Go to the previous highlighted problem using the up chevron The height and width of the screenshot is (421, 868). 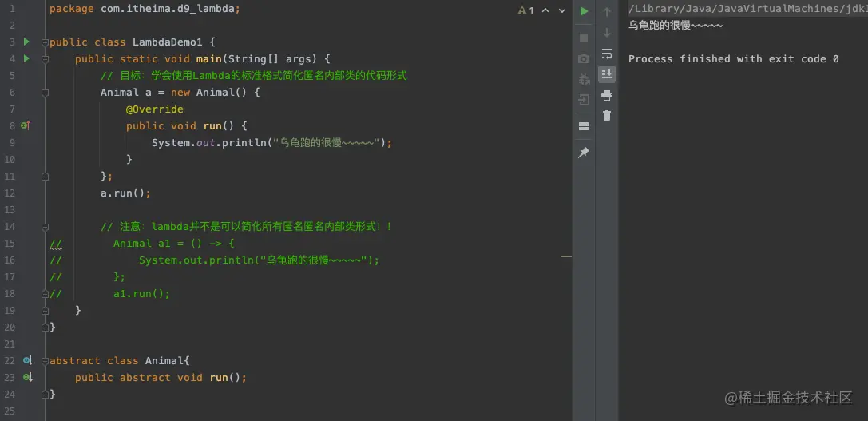click(545, 10)
